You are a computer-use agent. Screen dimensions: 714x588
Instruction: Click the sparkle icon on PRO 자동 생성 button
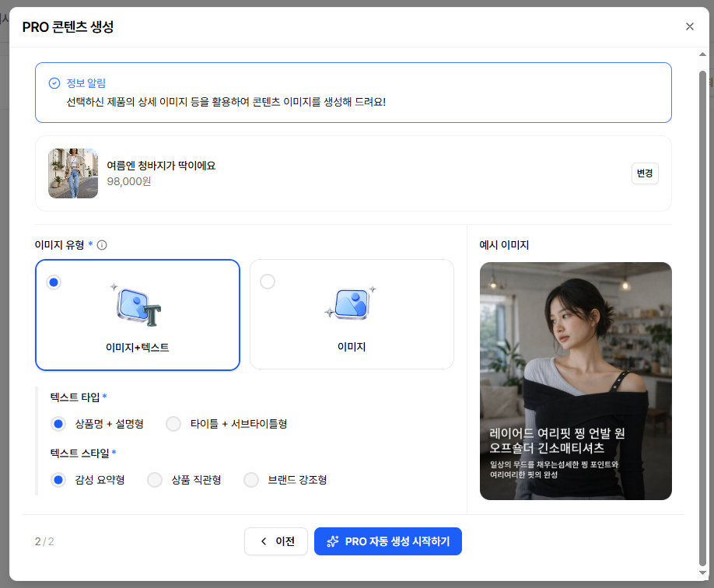[x=333, y=541]
